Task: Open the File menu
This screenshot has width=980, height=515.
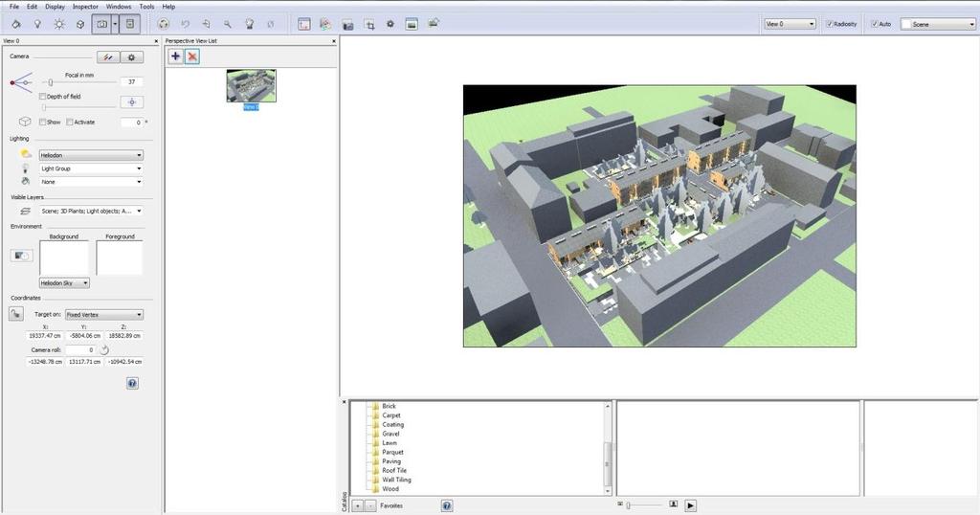Action: click(x=14, y=7)
